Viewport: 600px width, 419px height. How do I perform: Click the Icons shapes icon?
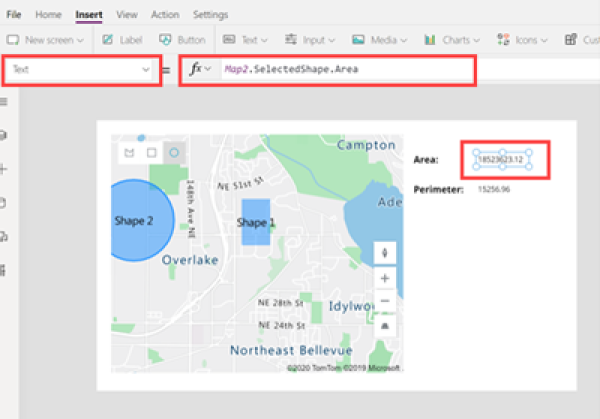503,39
